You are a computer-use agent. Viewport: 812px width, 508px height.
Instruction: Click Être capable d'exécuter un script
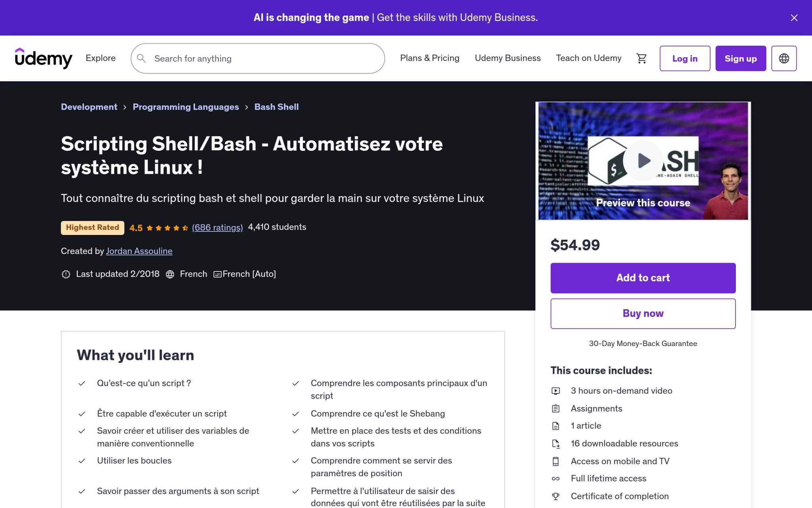162,414
